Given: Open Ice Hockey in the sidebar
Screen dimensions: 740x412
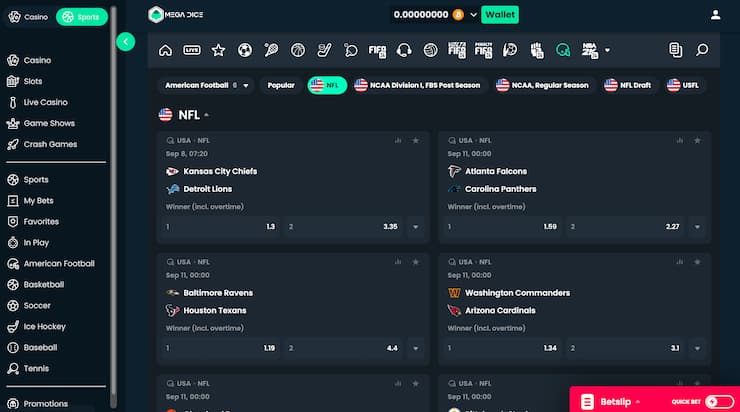Looking at the screenshot, I should coord(37,327).
